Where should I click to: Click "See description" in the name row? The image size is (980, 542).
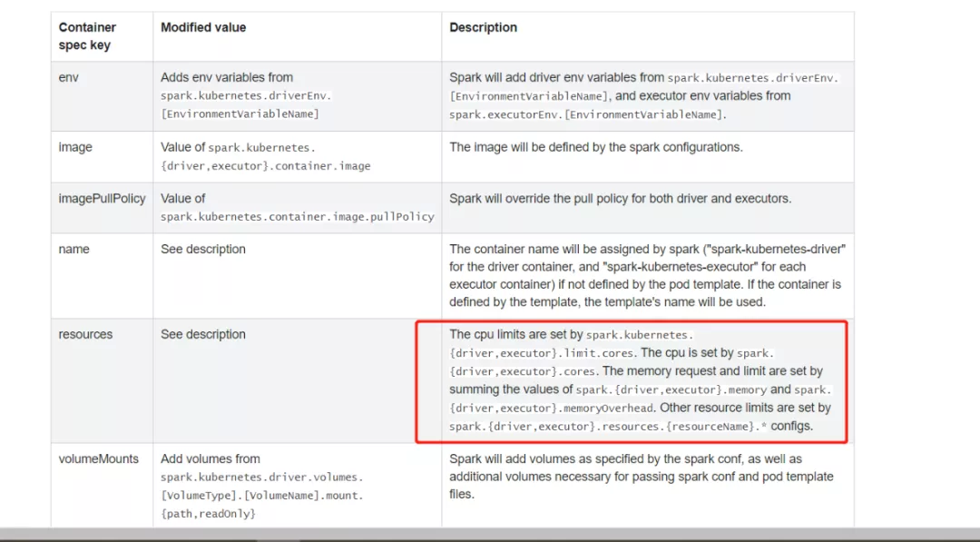pos(203,249)
